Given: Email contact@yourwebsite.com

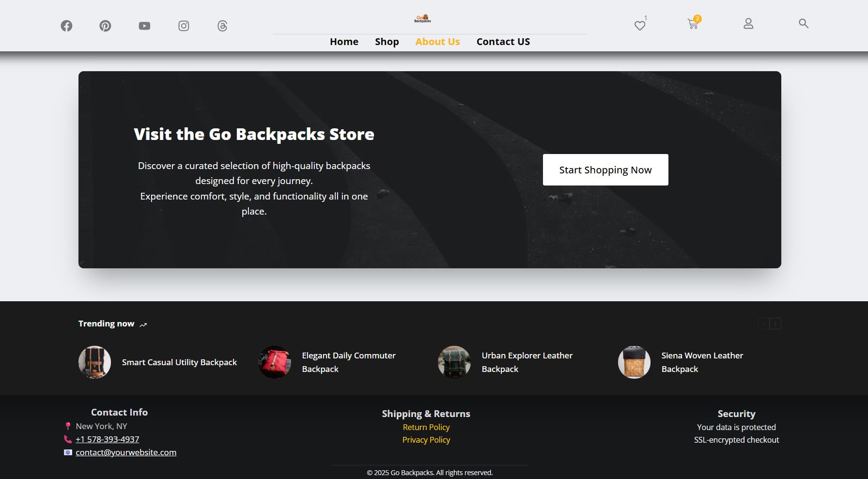Looking at the screenshot, I should click(126, 452).
